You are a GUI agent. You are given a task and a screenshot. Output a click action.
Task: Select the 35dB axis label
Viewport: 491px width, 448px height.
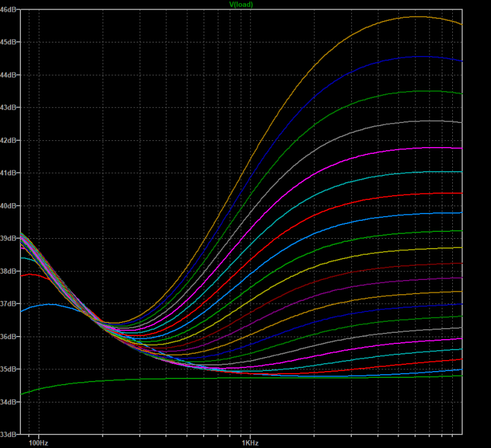[10, 369]
